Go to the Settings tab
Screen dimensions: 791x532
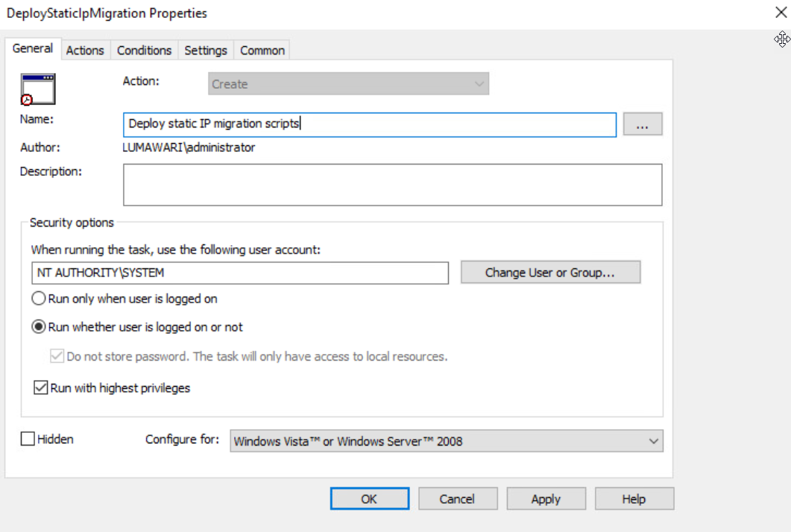206,50
